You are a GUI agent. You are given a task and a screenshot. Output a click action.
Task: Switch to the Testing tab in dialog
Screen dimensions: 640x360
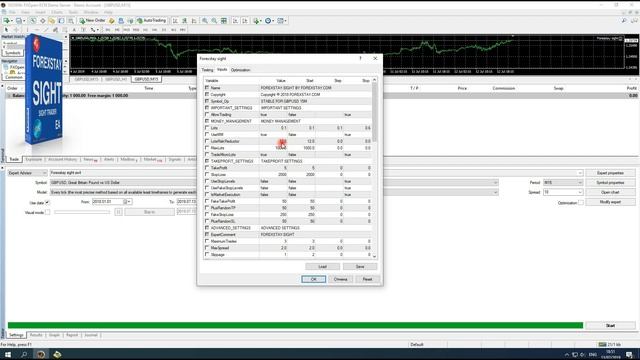tap(207, 70)
